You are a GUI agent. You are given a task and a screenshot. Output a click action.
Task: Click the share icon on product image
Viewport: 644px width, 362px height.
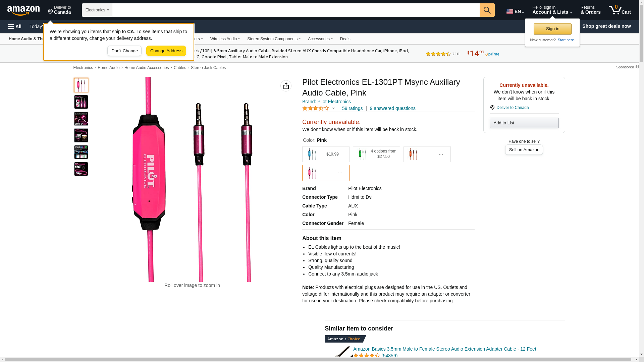point(286,86)
